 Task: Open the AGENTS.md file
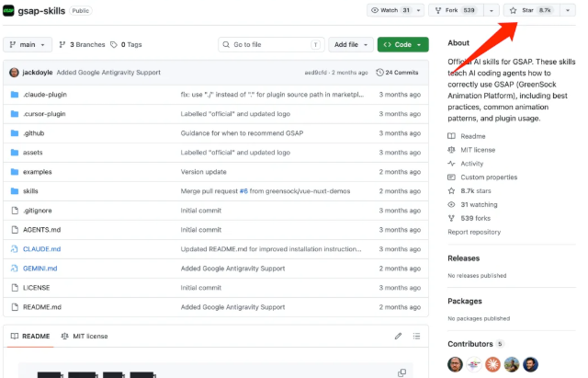[41, 230]
